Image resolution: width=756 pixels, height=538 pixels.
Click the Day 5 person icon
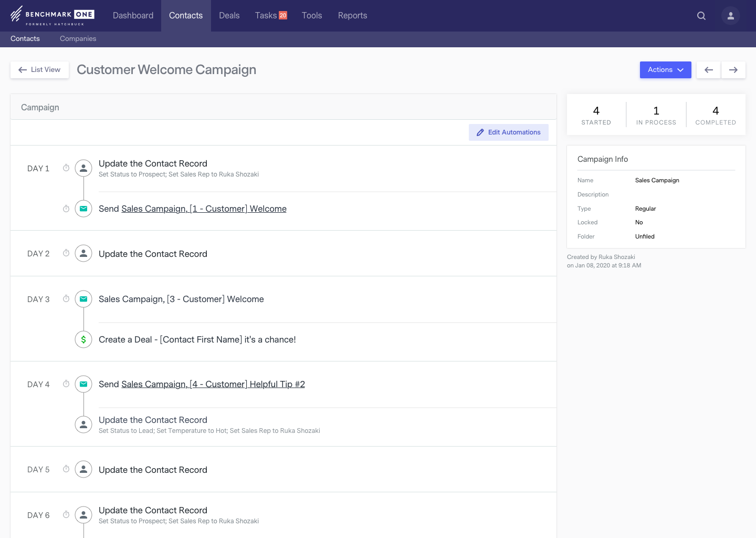tap(83, 469)
